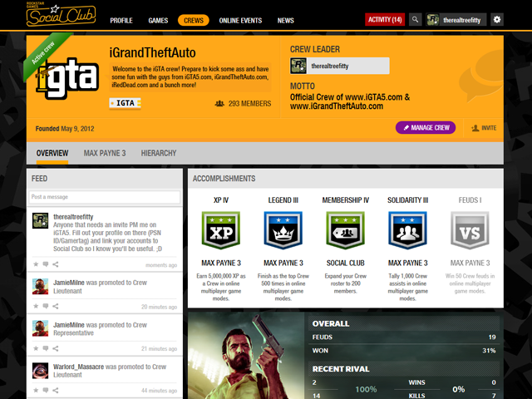Click the Legend III crown badge
Viewport: 532px width, 399px height.
283,230
